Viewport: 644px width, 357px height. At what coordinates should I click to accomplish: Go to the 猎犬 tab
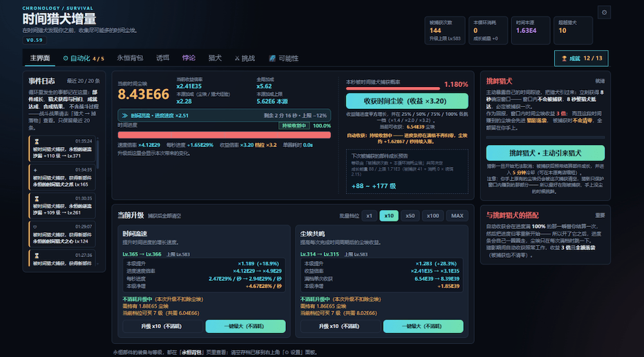pyautogui.click(x=215, y=59)
